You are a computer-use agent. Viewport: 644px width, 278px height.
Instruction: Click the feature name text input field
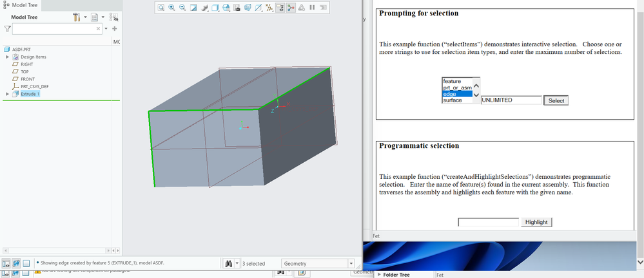pos(488,222)
